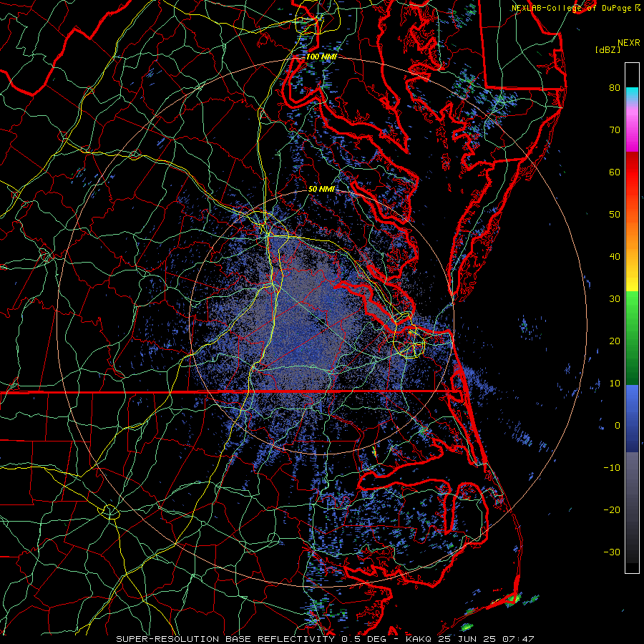Click the -20 value on the dBZ scale
The image size is (644, 644).
pos(612,509)
